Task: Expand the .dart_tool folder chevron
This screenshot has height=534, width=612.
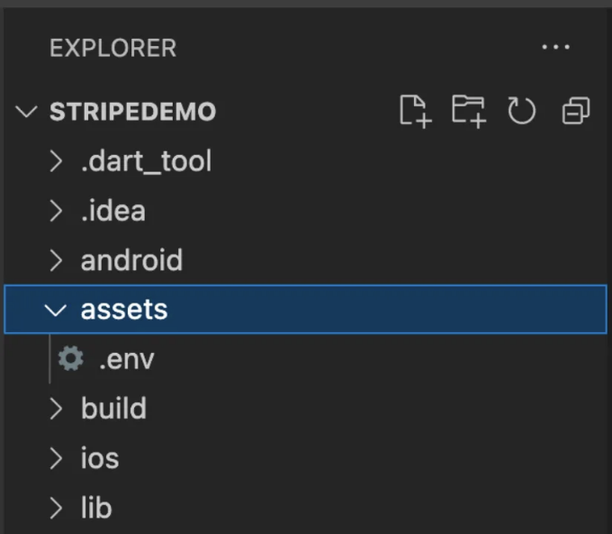Action: (x=56, y=161)
